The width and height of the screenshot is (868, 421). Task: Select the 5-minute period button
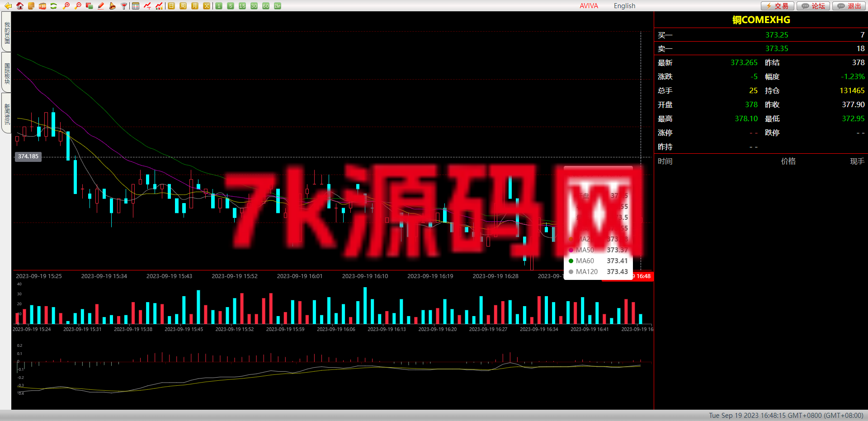tap(231, 6)
